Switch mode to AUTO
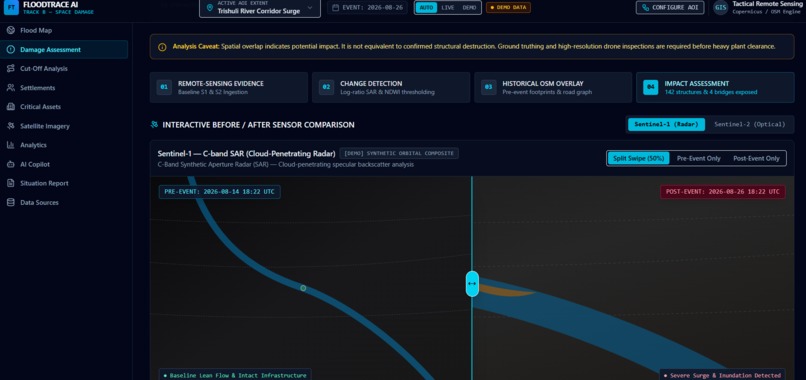Screen dimensions: 806x380 pos(426,8)
